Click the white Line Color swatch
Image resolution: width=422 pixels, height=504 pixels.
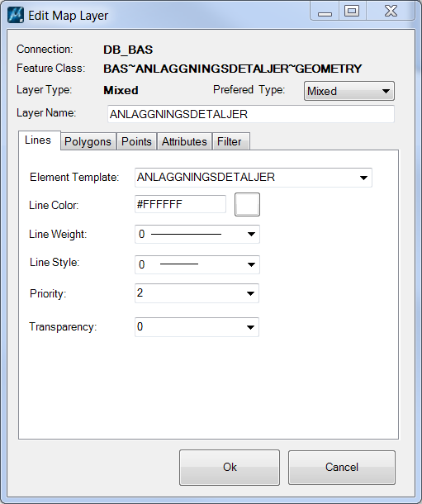coord(247,204)
